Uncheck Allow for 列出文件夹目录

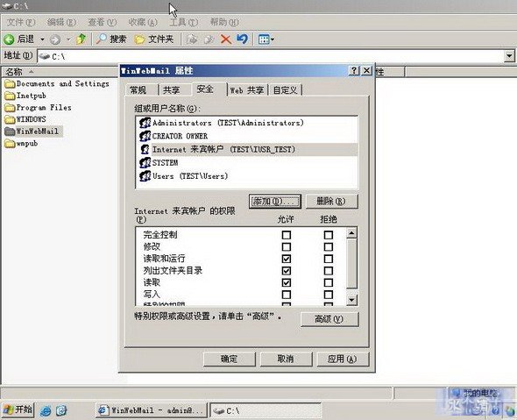287,271
